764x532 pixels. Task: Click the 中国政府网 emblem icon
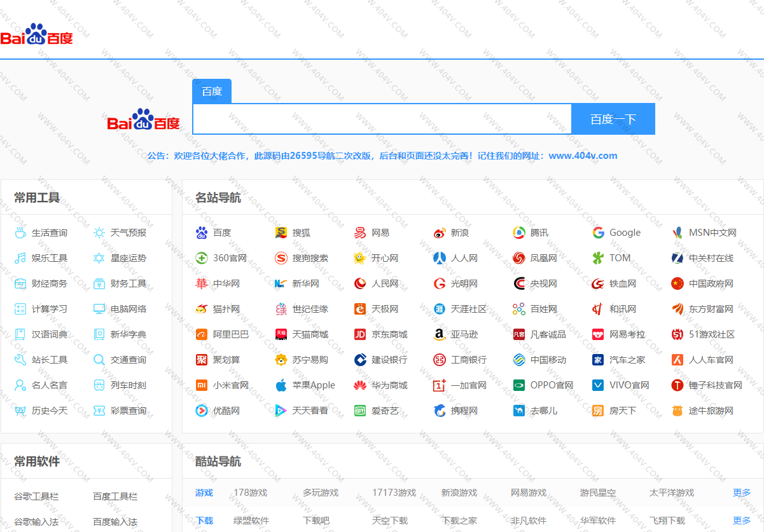pyautogui.click(x=677, y=283)
